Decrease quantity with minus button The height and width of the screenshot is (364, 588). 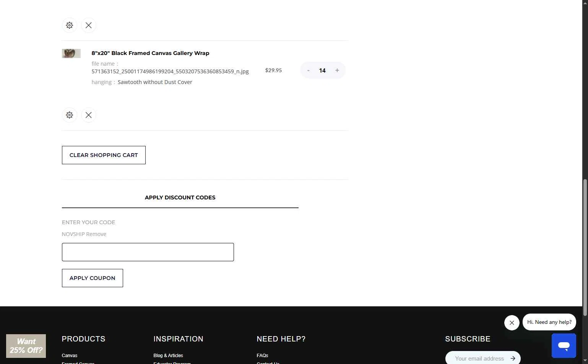[308, 70]
